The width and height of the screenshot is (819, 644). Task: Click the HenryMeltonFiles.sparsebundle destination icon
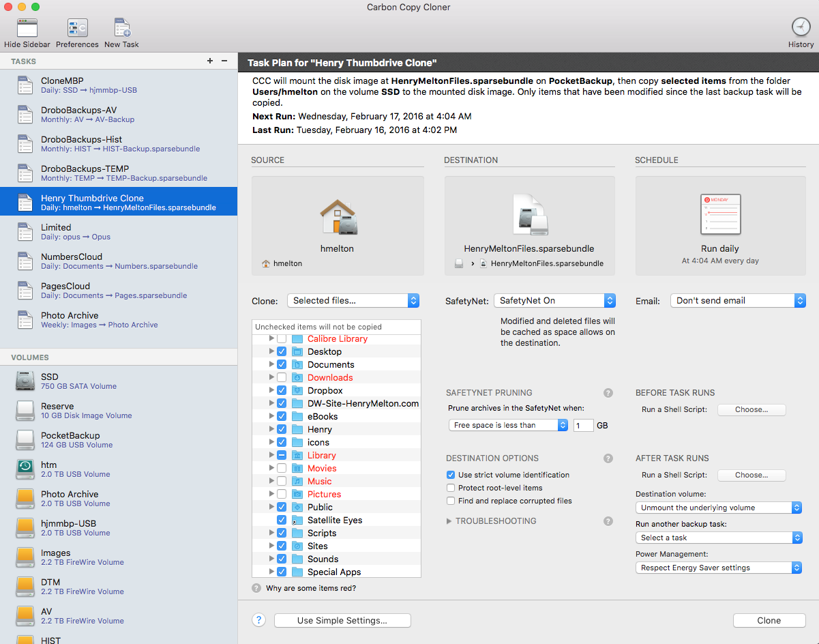(x=529, y=215)
